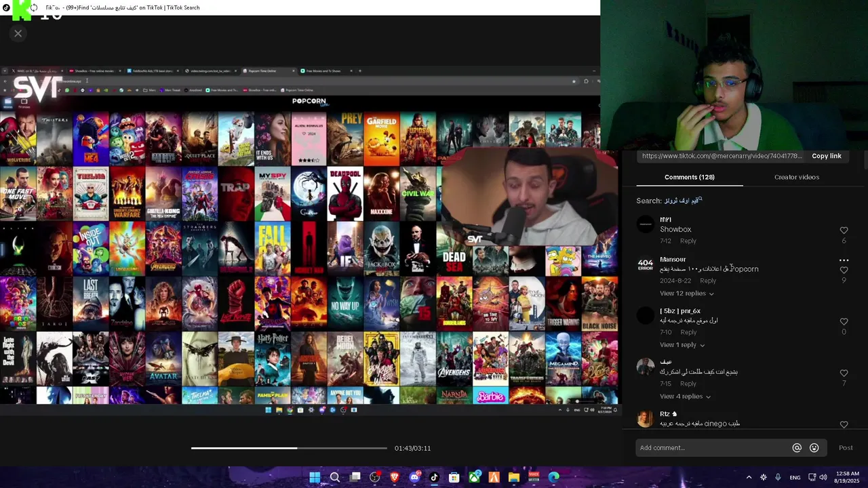Click the mention @ icon in comment box
The image size is (868, 488).
tap(797, 447)
